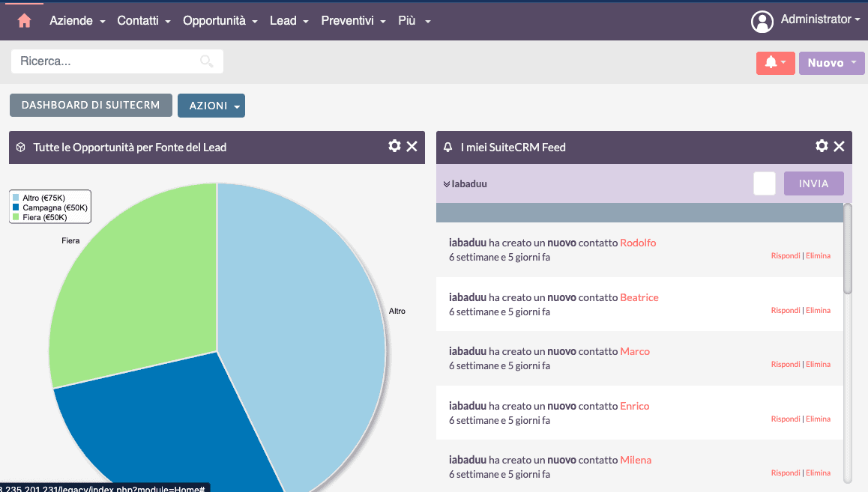Close the Opportunità per Fonte del Lead dashlet
The width and height of the screenshot is (868, 492).
coord(412,146)
